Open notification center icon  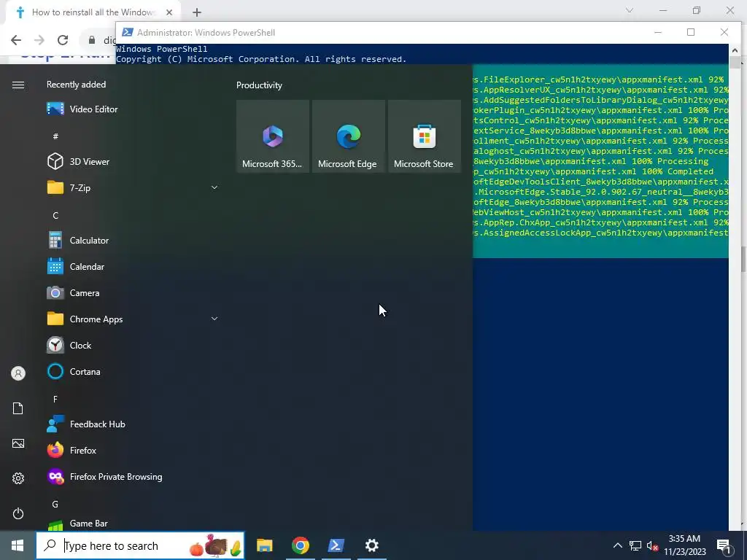[724, 545]
